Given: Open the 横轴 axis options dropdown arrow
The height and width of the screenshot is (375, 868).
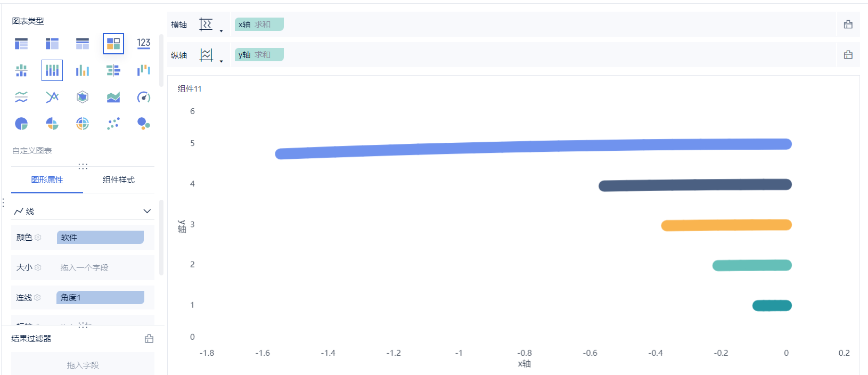Looking at the screenshot, I should tap(222, 31).
